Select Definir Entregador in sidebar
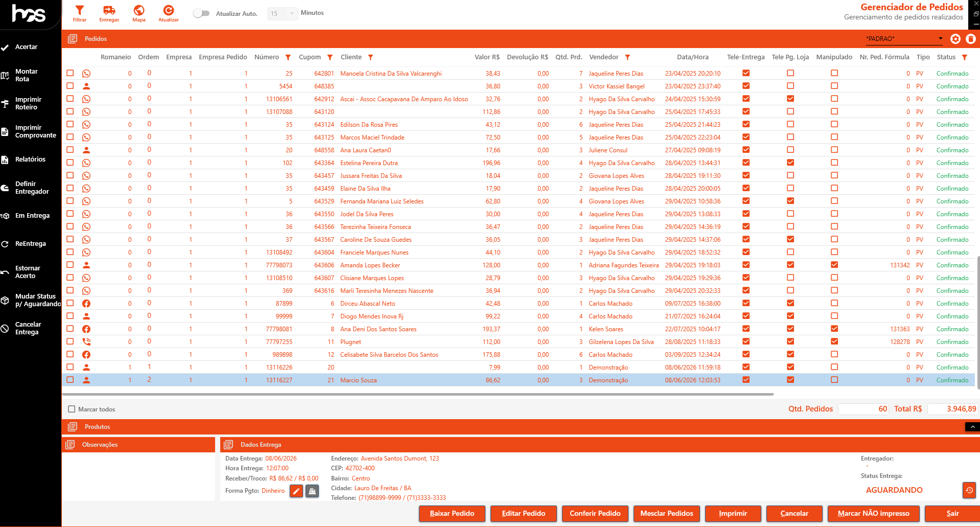980x527 pixels. (x=31, y=188)
